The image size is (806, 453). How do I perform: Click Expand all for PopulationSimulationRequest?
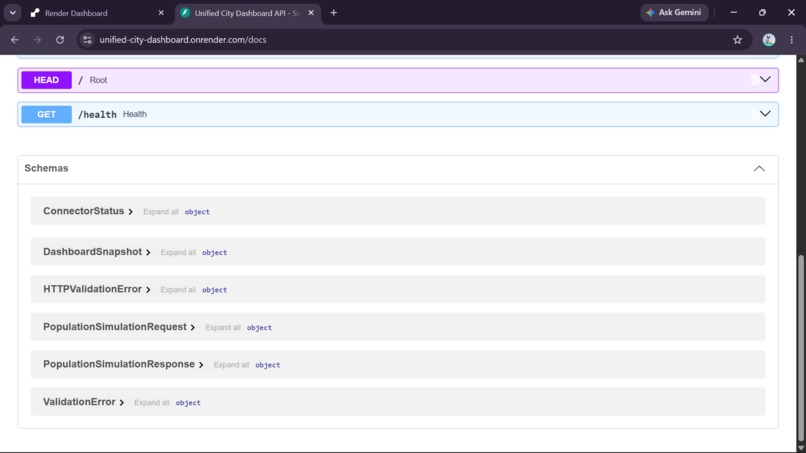pos(223,328)
